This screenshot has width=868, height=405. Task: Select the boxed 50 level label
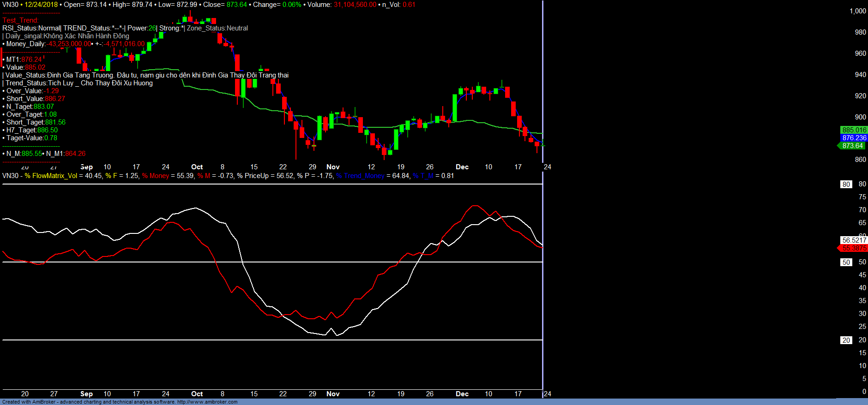[846, 262]
